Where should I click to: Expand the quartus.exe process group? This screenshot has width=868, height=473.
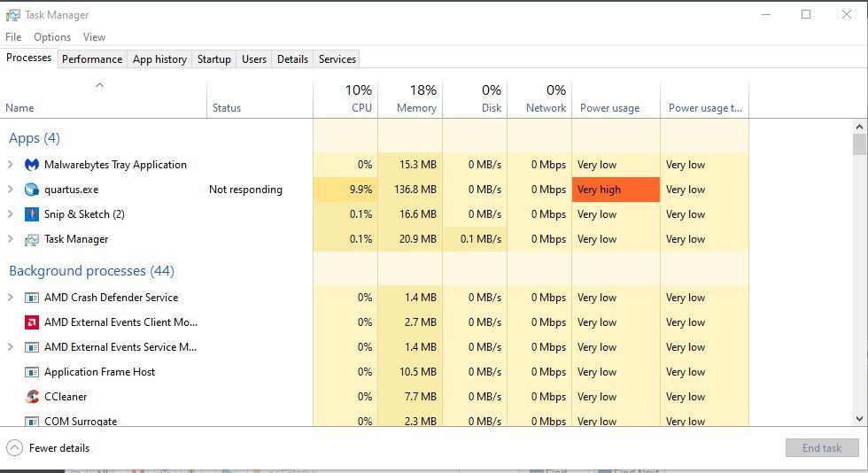(x=11, y=190)
